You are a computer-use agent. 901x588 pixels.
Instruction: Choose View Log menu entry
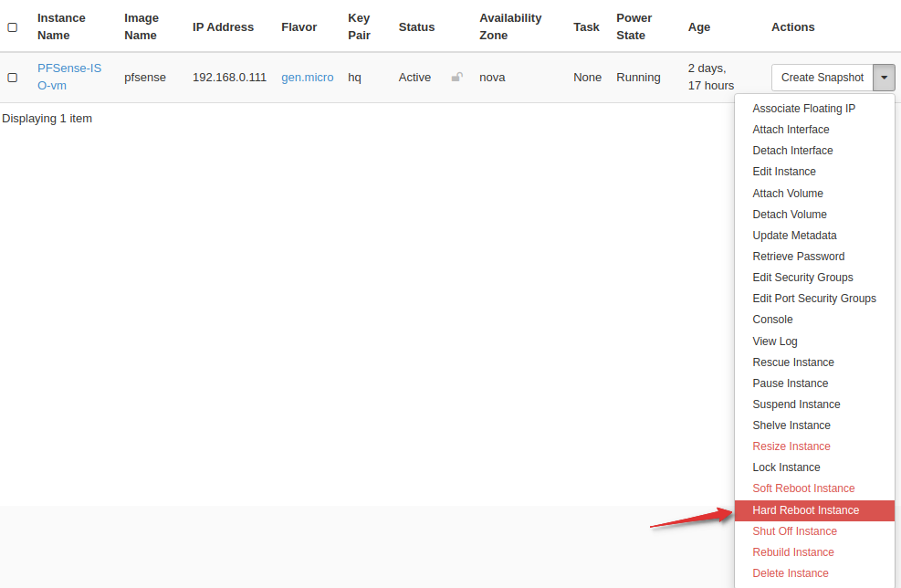pos(774,341)
